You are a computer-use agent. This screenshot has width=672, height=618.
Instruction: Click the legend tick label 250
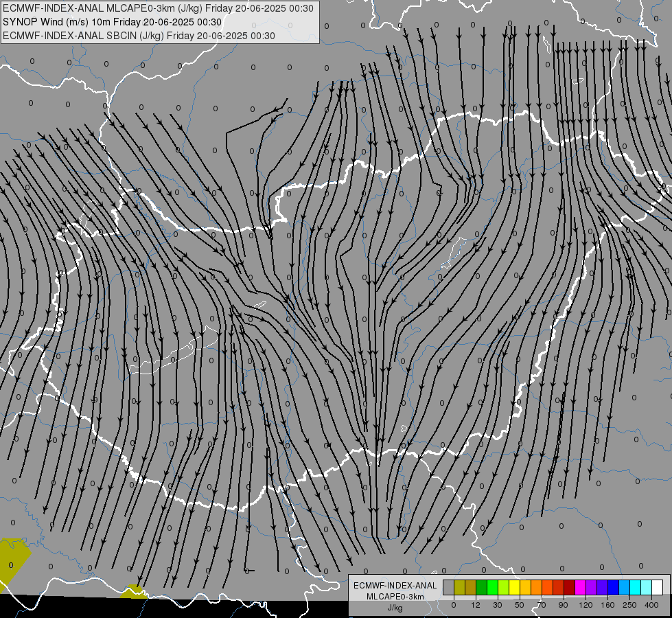(629, 605)
